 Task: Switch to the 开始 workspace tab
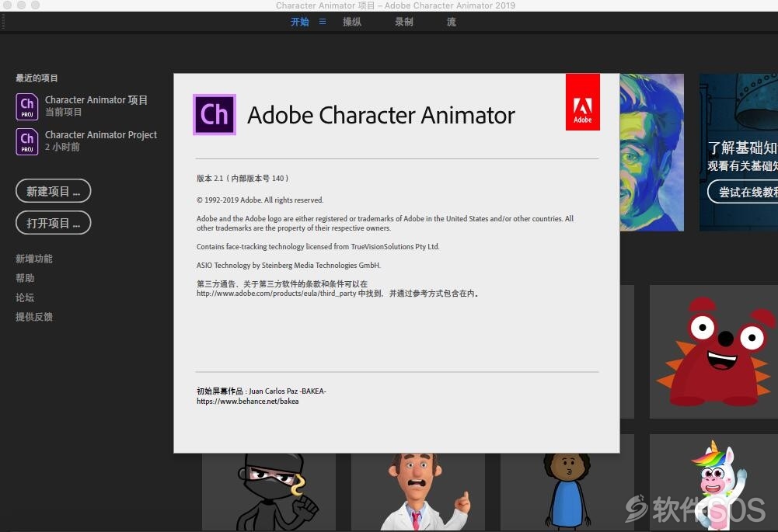(300, 22)
